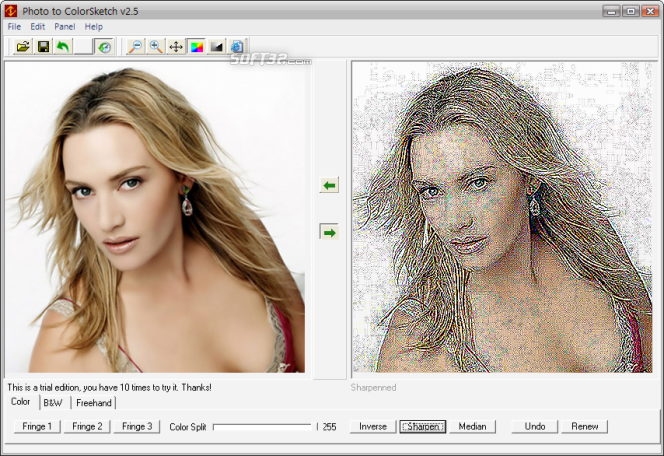Select the Color tab
The width and height of the screenshot is (664, 456).
pos(20,402)
